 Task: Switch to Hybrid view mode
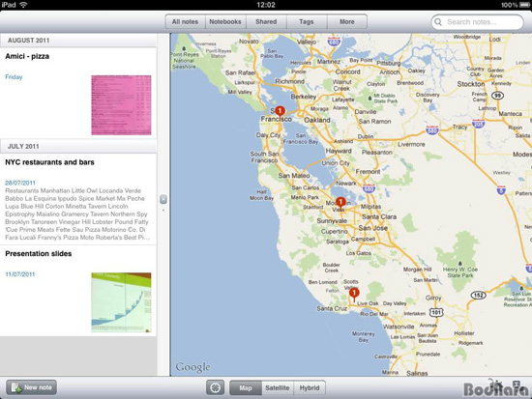pos(310,387)
